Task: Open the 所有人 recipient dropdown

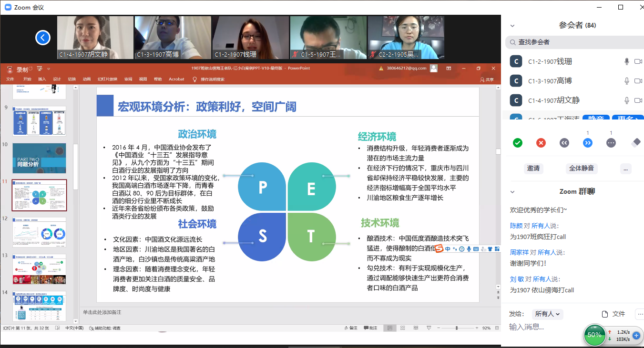Action: point(548,314)
